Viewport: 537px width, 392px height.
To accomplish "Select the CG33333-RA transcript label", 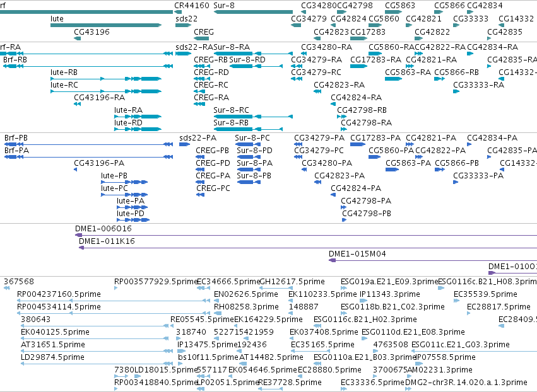I will [478, 85].
